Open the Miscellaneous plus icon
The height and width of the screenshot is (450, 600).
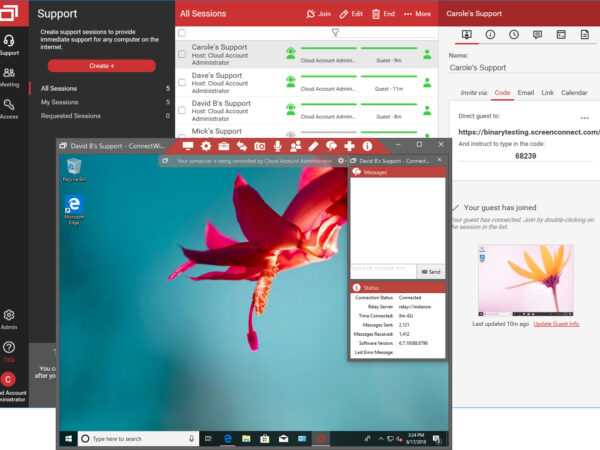(349, 146)
